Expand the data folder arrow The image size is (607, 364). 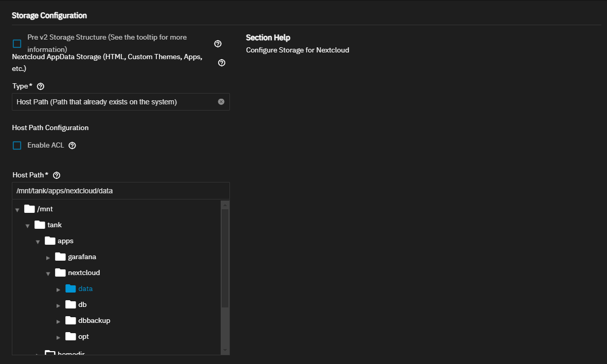[x=58, y=289]
